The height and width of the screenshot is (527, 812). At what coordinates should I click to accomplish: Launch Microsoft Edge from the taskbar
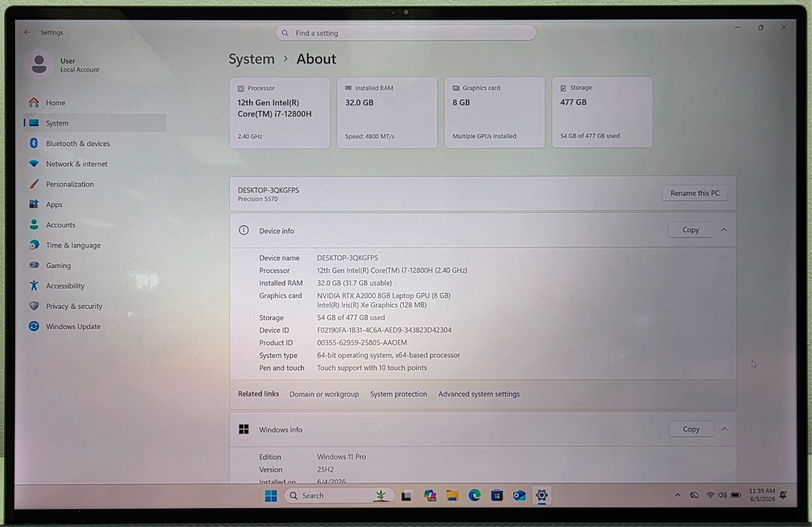click(475, 496)
